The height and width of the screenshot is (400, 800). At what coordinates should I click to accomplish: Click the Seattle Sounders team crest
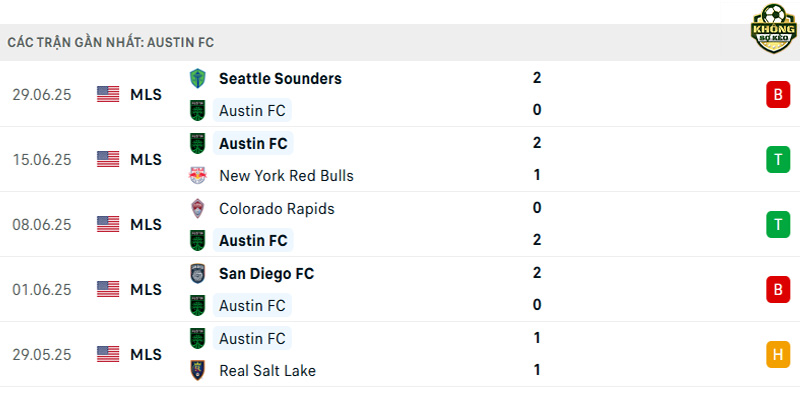(197, 79)
